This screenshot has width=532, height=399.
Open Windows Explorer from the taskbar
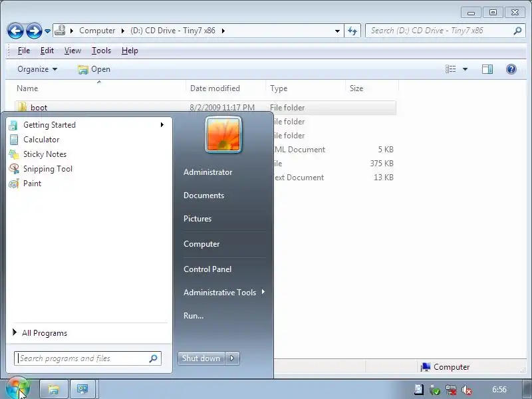54,389
